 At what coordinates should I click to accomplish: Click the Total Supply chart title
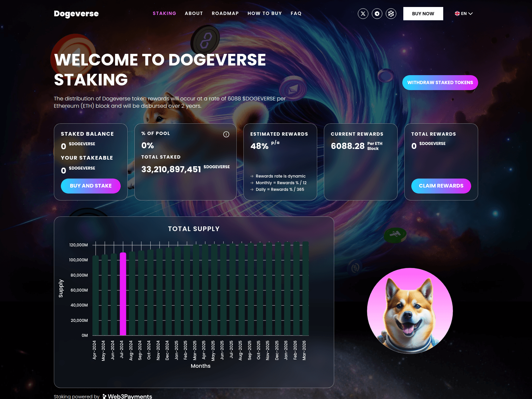tap(194, 229)
